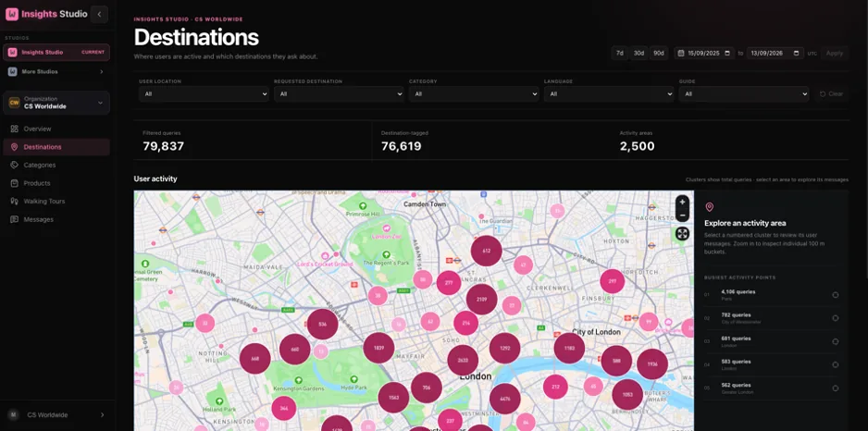The image size is (868, 431).
Task: Click the M user avatar
Action: [x=14, y=415]
